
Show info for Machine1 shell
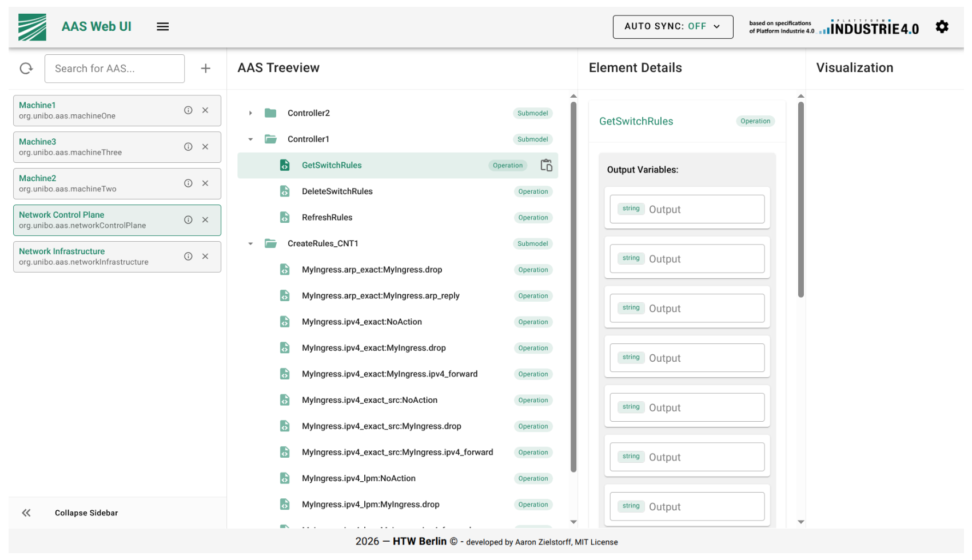coord(188,110)
